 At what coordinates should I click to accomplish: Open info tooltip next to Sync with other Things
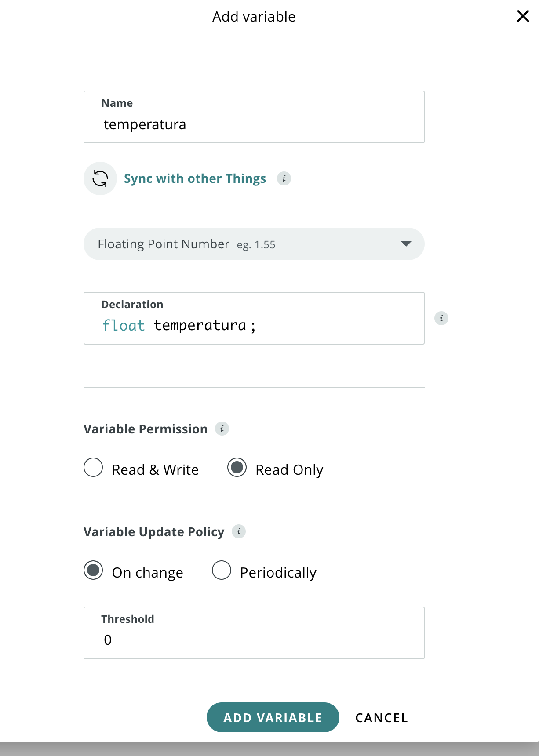(x=284, y=178)
